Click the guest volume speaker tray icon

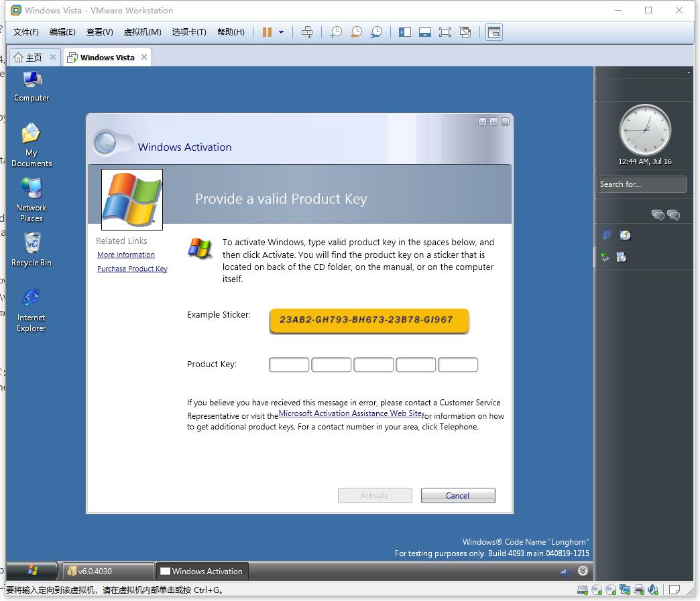(x=566, y=572)
